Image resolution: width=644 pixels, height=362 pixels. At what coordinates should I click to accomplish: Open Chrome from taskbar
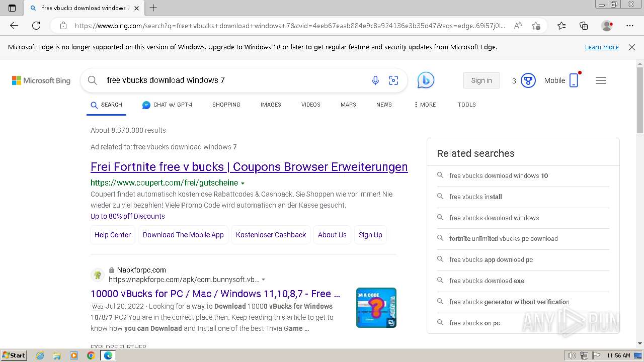(91, 355)
